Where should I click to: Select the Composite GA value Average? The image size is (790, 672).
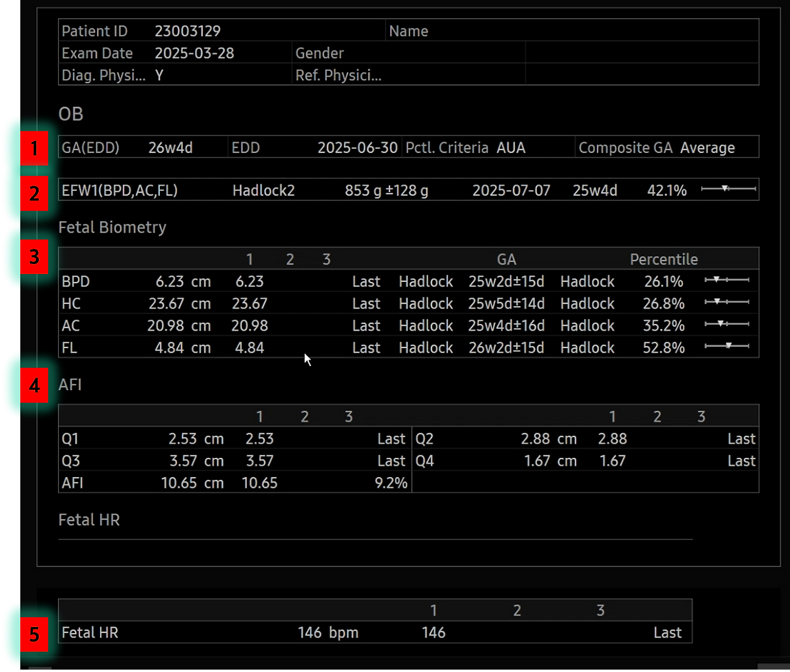tap(707, 148)
